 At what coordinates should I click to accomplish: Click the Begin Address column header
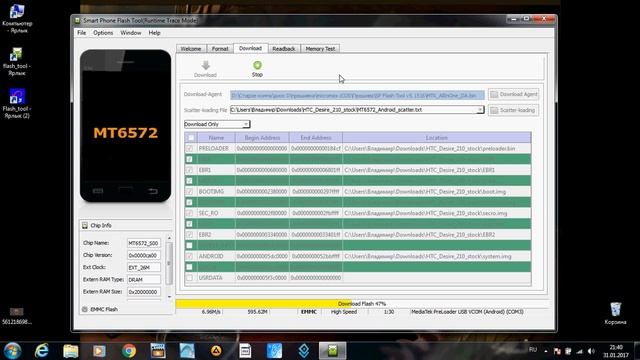pos(262,138)
